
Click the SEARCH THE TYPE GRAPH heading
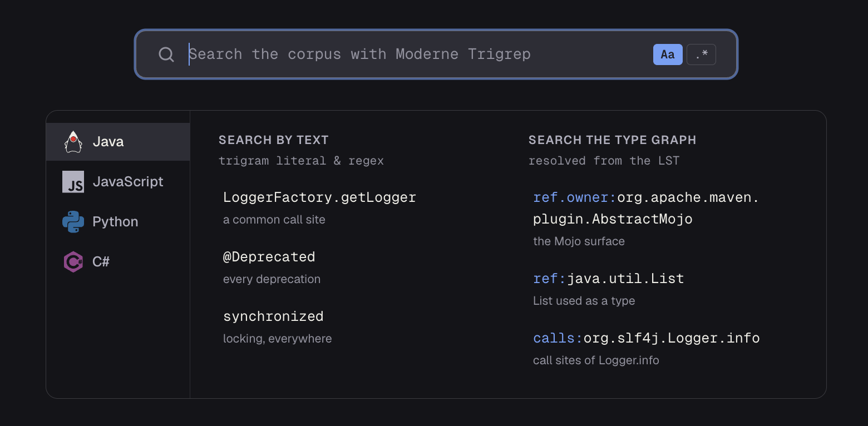(x=612, y=140)
